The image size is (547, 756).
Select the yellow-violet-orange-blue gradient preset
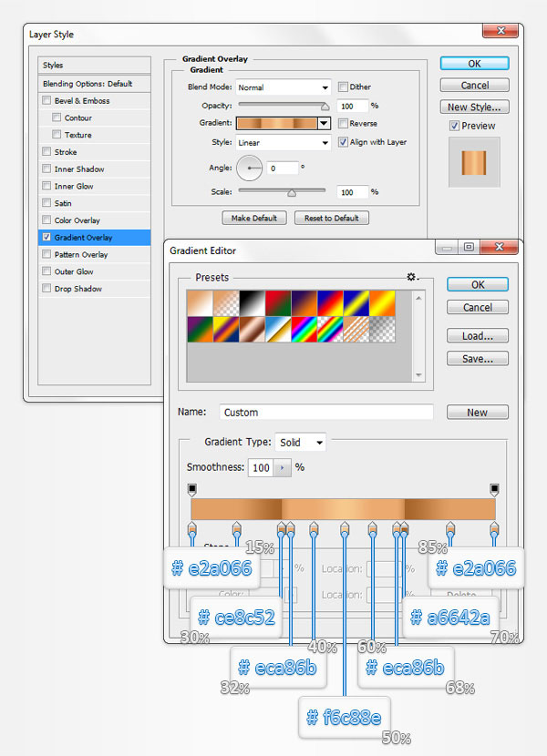tap(226, 330)
